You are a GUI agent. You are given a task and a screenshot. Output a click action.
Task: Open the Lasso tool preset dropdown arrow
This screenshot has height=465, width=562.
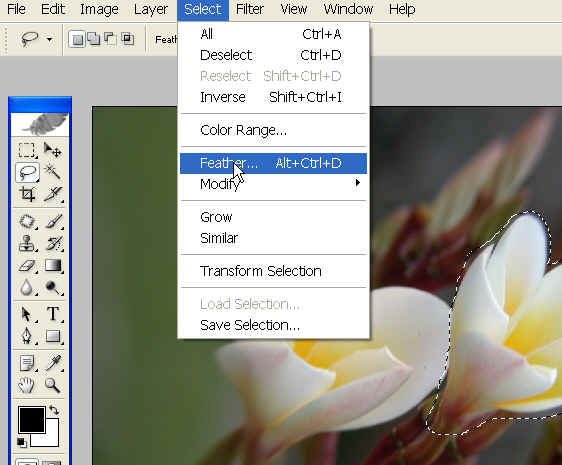pos(49,39)
